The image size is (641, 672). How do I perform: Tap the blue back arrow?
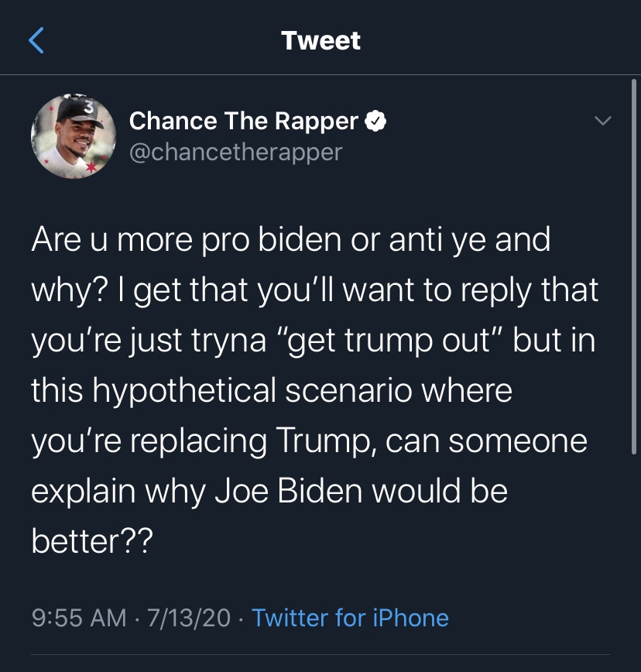tap(36, 40)
